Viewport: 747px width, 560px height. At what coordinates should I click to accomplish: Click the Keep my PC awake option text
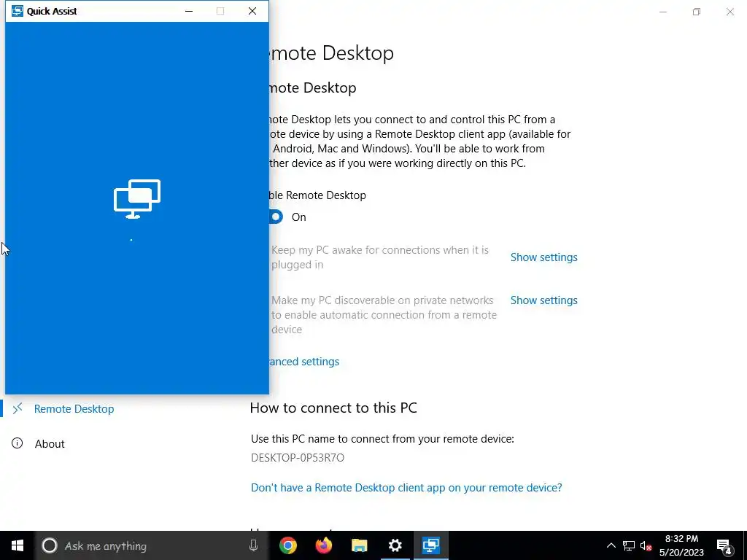click(380, 257)
